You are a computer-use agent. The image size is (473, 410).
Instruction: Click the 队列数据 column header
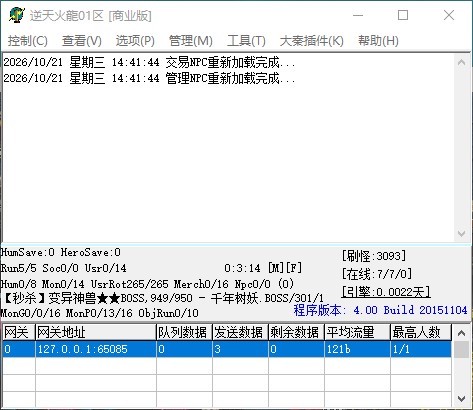184,332
